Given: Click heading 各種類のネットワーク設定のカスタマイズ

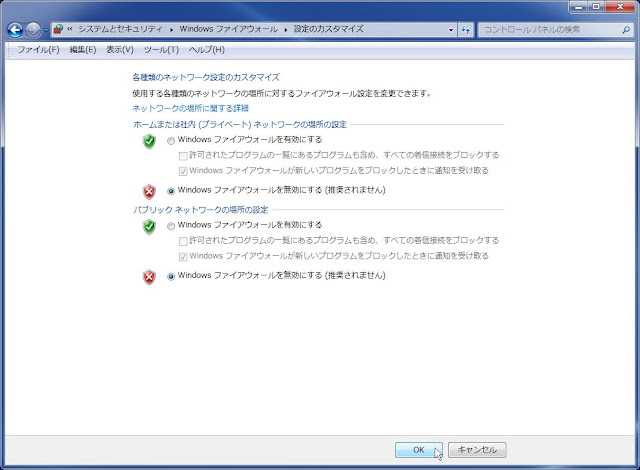Looking at the screenshot, I should pos(206,77).
